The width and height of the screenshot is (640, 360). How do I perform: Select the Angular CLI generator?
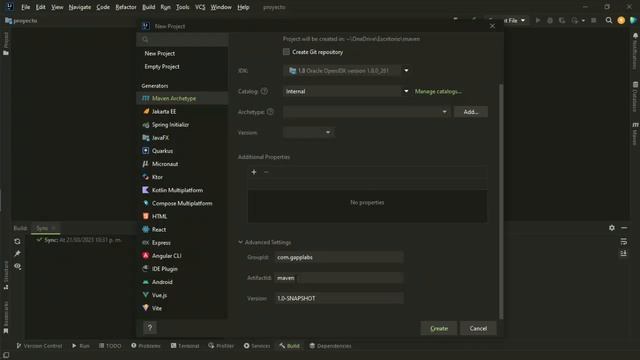182,256
